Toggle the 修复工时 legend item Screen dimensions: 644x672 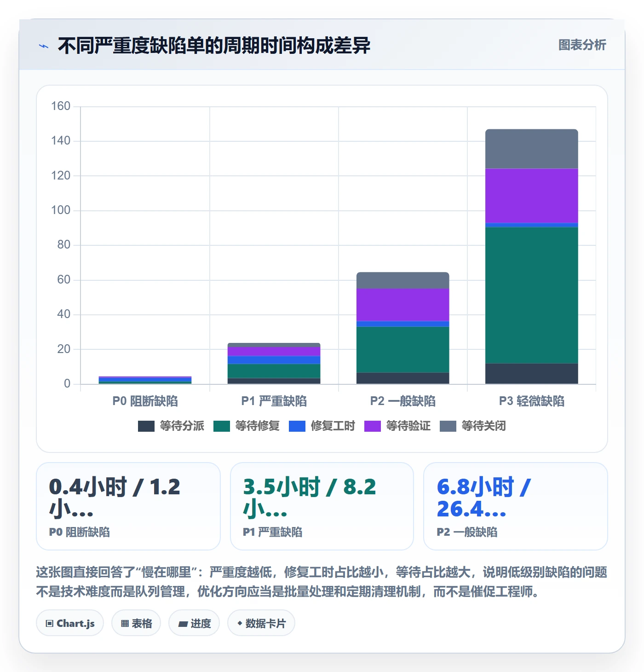[x=322, y=426]
